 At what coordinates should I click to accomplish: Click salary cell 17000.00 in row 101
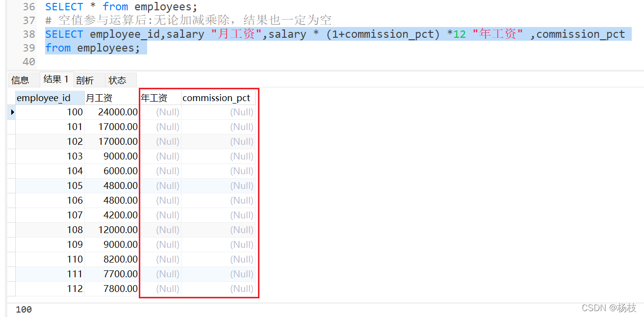tap(112, 127)
